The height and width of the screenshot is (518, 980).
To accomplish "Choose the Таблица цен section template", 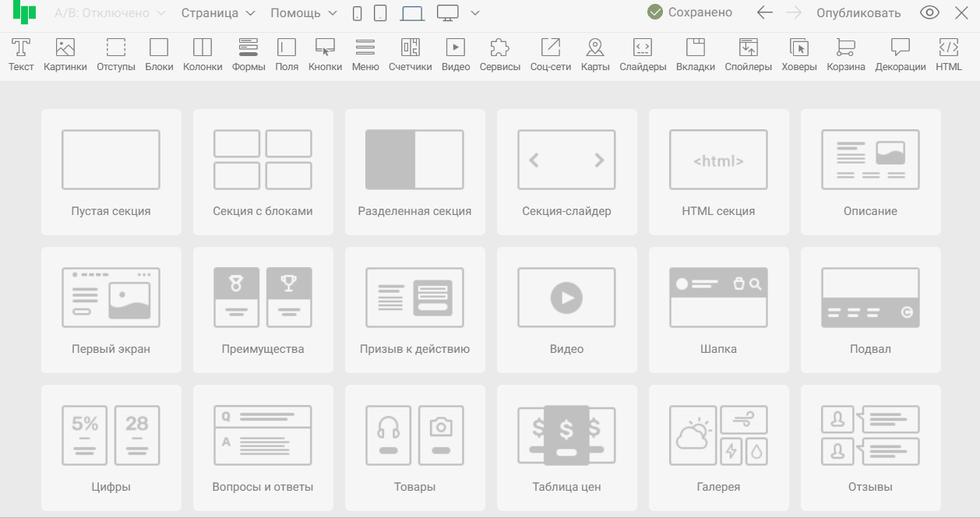I will [x=566, y=448].
